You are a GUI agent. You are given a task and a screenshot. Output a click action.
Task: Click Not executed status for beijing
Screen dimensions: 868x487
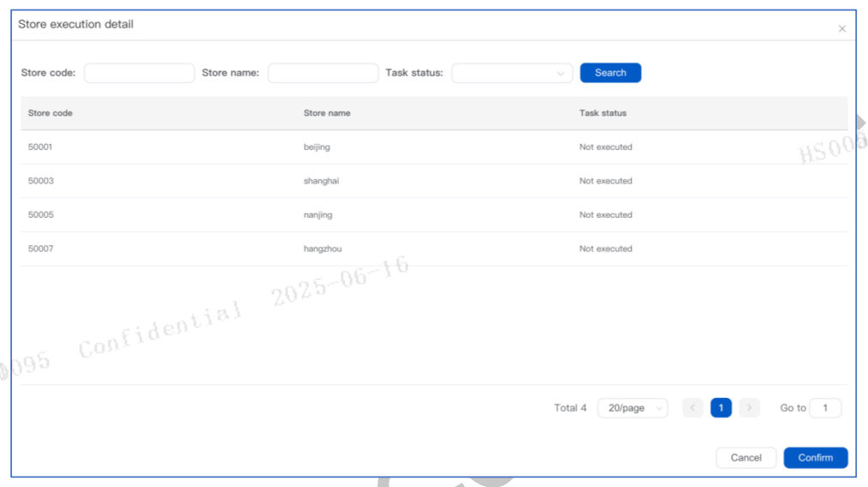pos(606,147)
